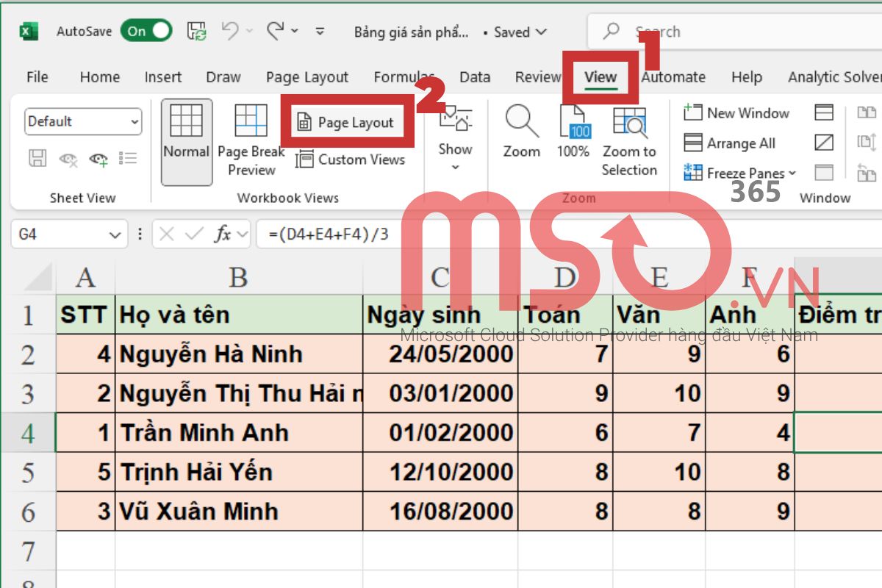Switch to the Home tab
882x588 pixels.
99,77
